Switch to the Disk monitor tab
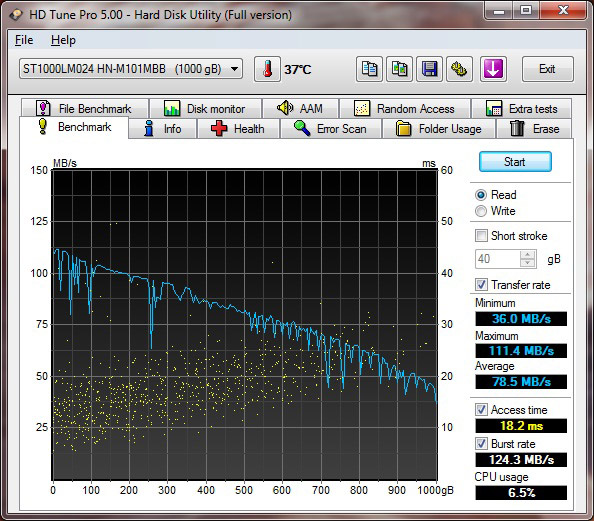The image size is (594, 521). pos(205,109)
